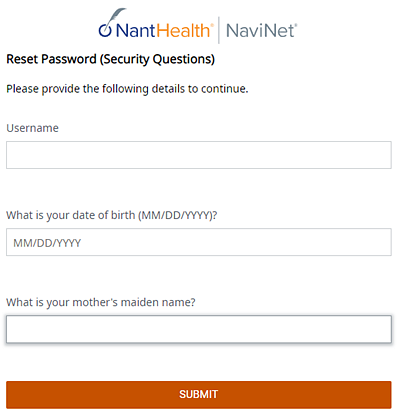Click the blue circle emblem in logo
Screen dimensions: 400x418
pos(105,31)
